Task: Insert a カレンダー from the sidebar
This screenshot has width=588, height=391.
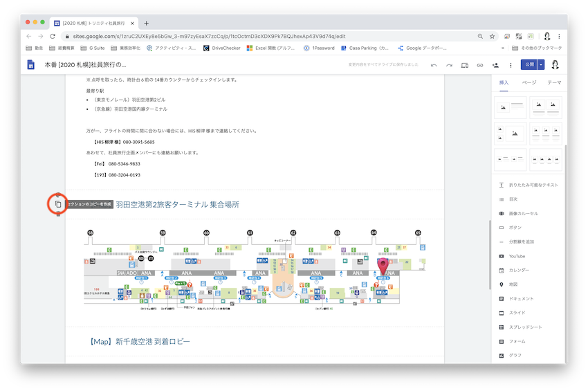Action: pyautogui.click(x=519, y=270)
